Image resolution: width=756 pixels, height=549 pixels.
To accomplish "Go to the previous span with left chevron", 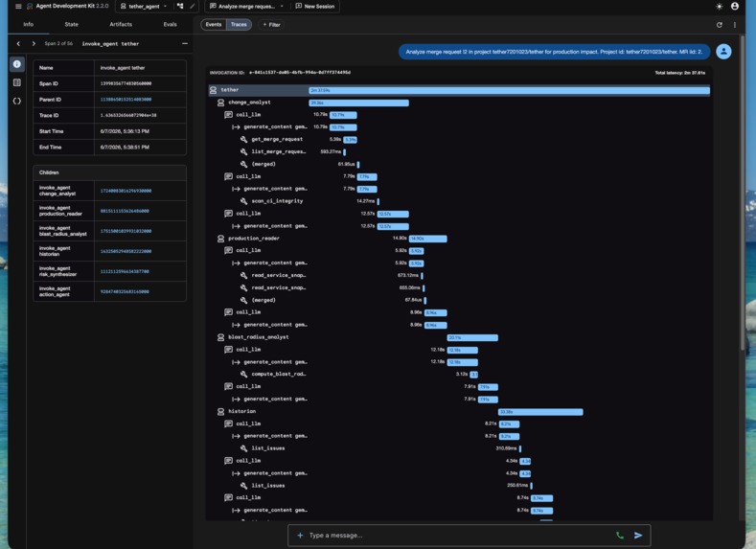I will pyautogui.click(x=18, y=44).
